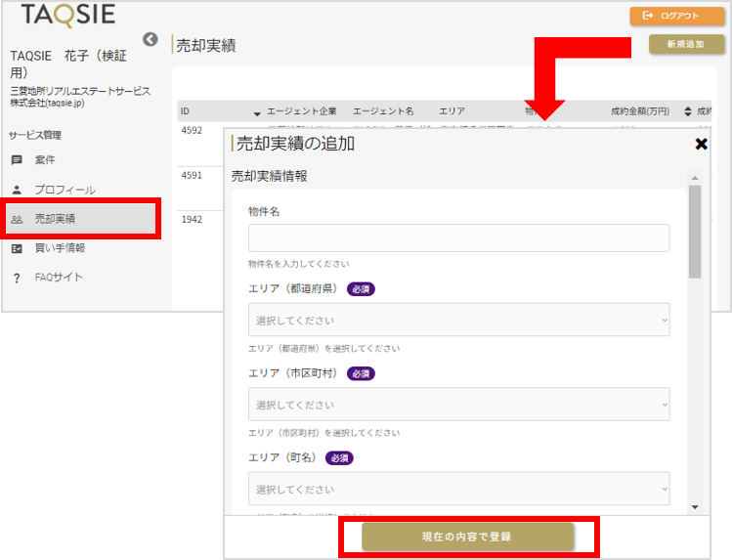
Task: Click the FAQ question mark icon
Action: coord(17,279)
